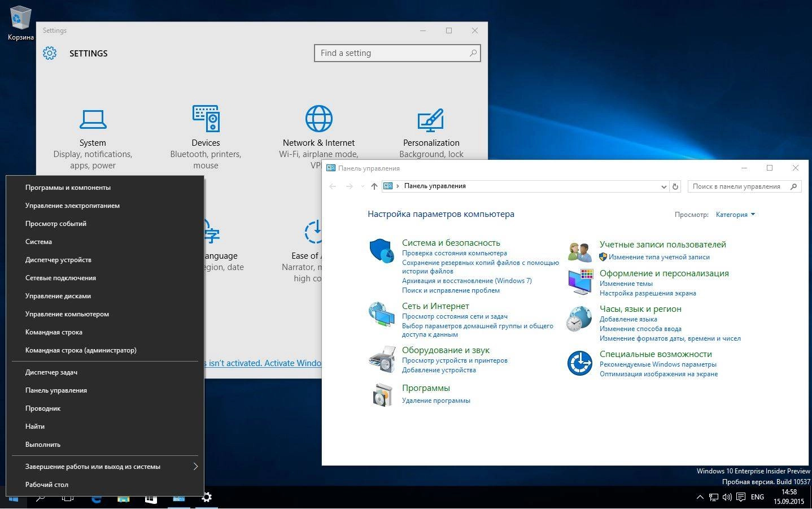Open Изменение типа учетной записи link

[x=659, y=257]
